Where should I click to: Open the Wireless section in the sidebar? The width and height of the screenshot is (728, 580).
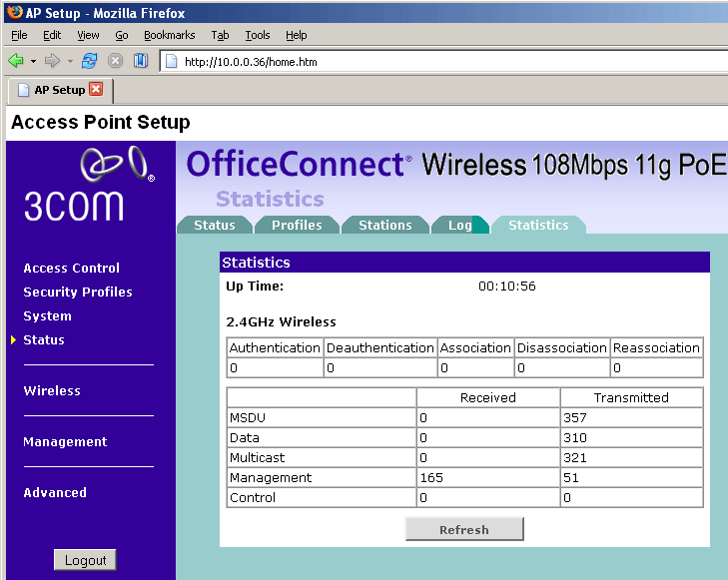52,390
